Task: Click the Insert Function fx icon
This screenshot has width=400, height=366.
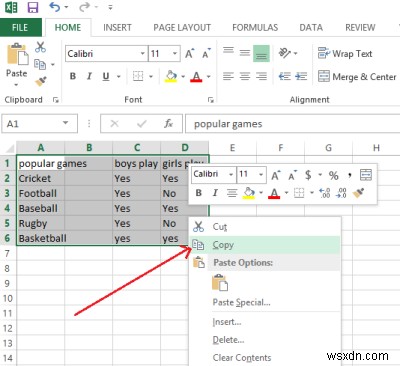Action: [x=168, y=124]
